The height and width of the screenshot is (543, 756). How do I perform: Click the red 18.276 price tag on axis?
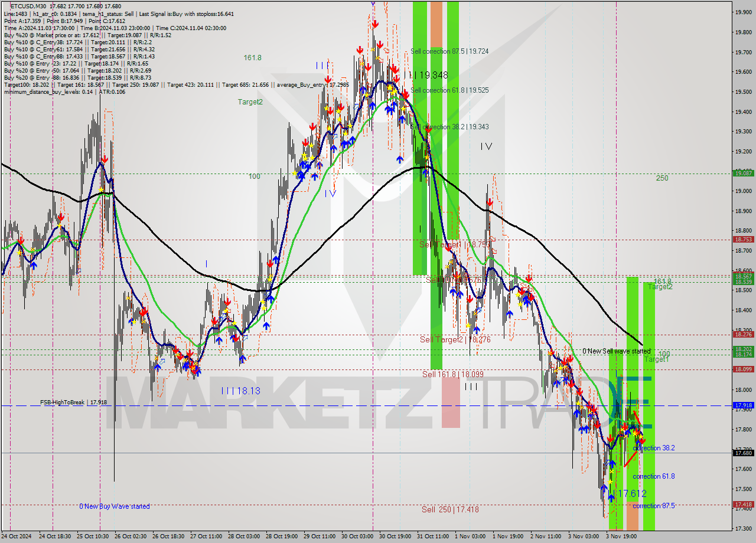tap(743, 335)
